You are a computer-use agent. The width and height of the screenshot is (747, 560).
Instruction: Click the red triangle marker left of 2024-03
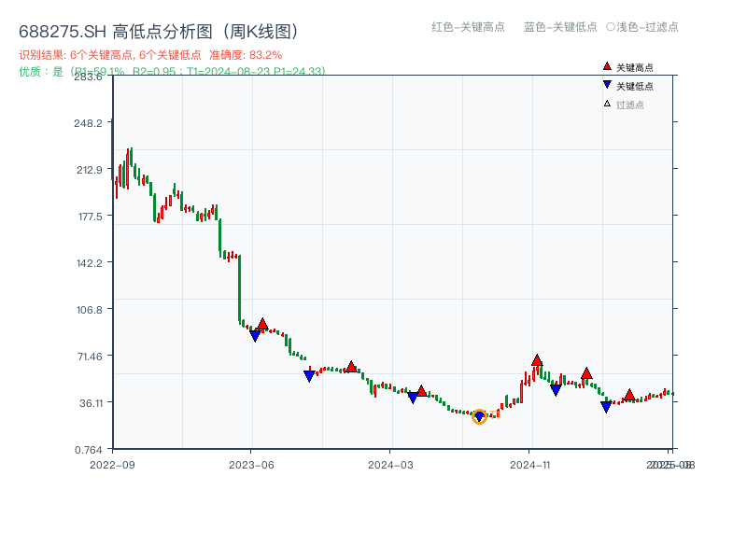coord(353,367)
